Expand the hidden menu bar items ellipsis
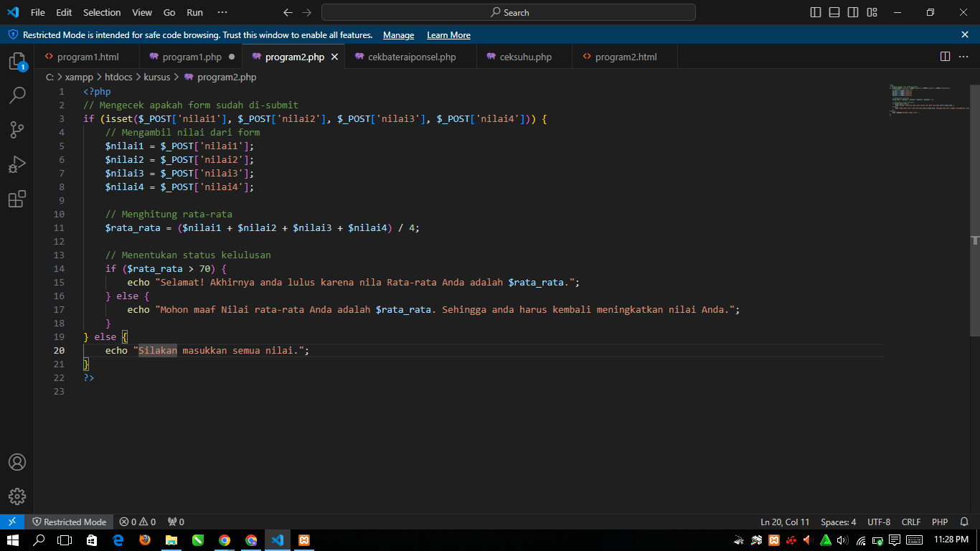980x551 pixels. tap(222, 12)
